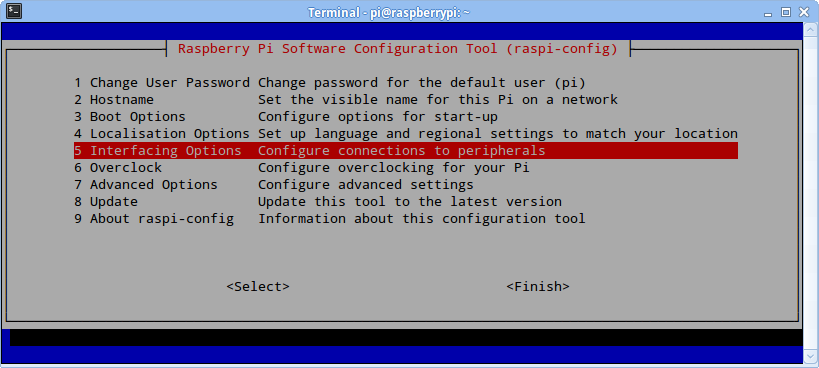This screenshot has height=368, width=819.
Task: Click the terminal window title text
Action: (x=389, y=12)
